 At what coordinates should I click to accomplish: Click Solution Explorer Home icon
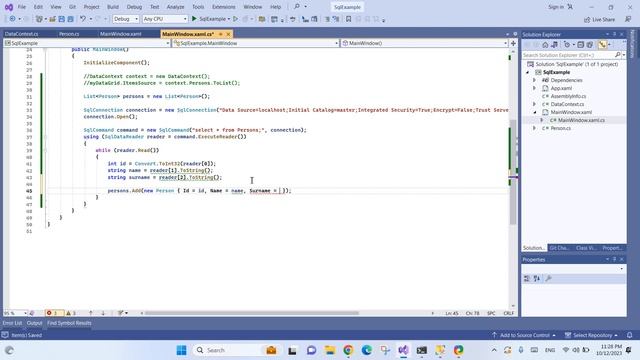coord(545,45)
